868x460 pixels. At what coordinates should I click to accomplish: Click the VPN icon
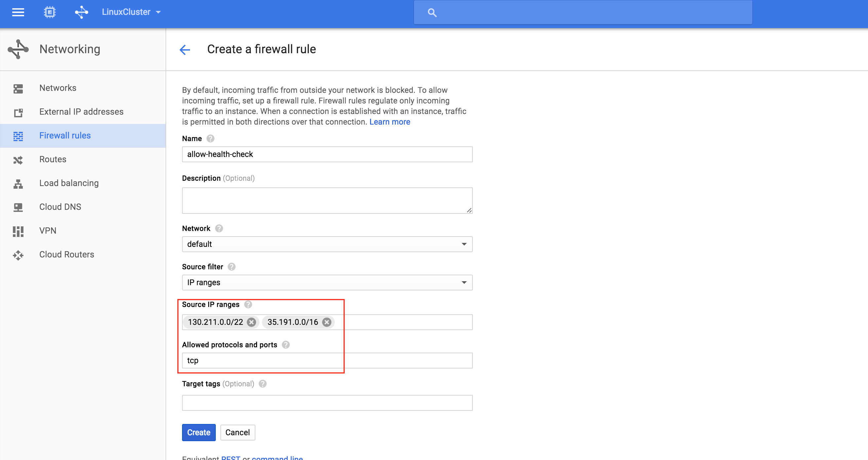18,232
